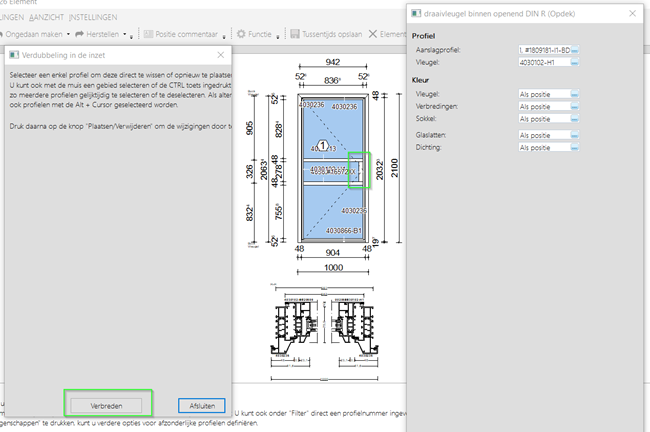Open Kleur Vleugel selector button
This screenshot has height=432, width=650.
pos(575,95)
